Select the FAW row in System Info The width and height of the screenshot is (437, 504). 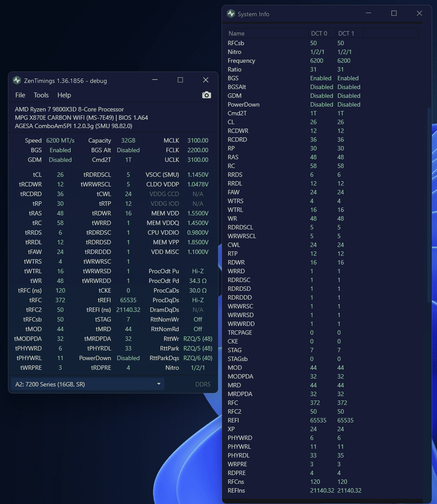coord(322,192)
